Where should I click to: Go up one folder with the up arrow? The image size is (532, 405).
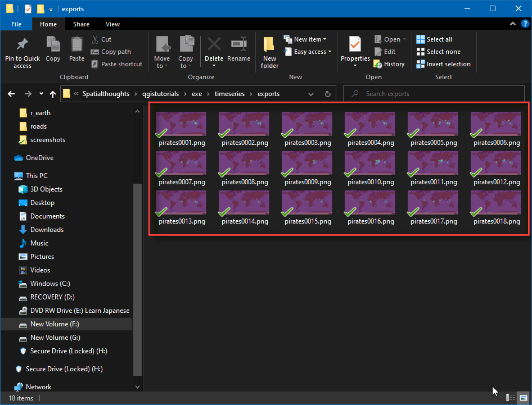(x=53, y=94)
